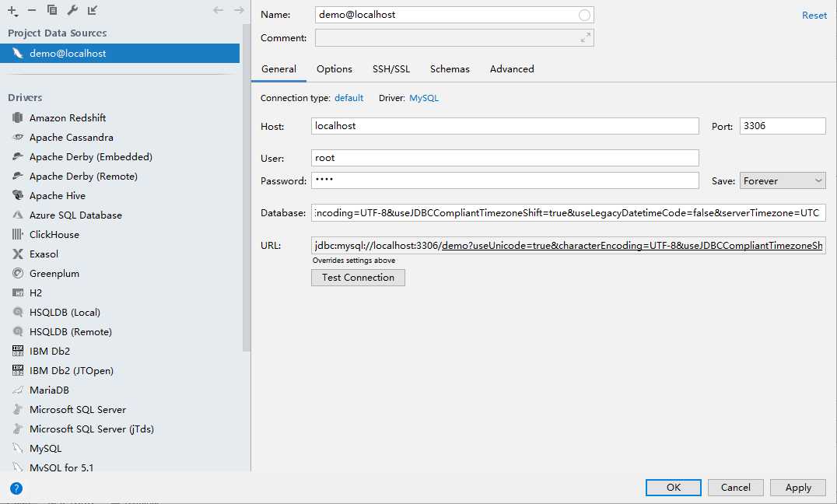Pick a color using the name circle
837x504 pixels.
(584, 15)
